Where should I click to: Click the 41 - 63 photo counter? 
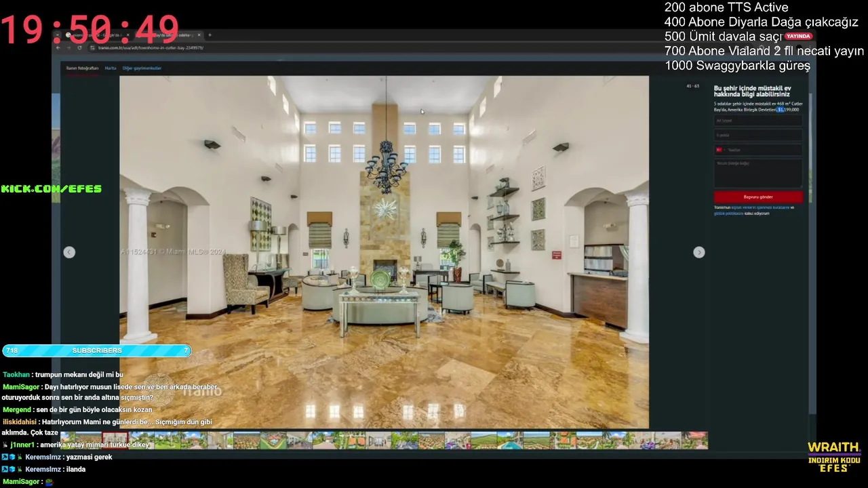[x=692, y=86]
